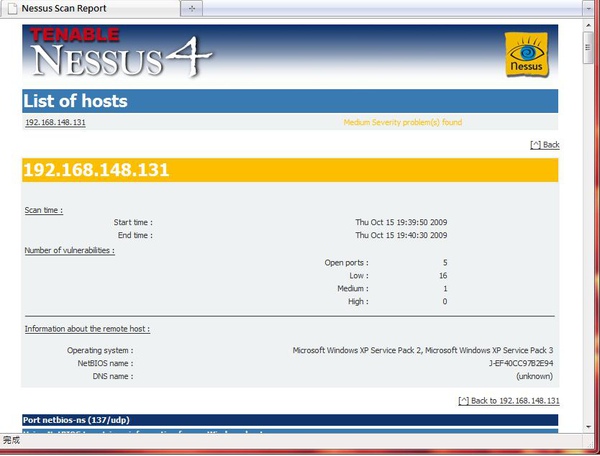The height and width of the screenshot is (456, 600).
Task: Click the 'Port netbios-ns (137/udp)' header
Action: 290,420
